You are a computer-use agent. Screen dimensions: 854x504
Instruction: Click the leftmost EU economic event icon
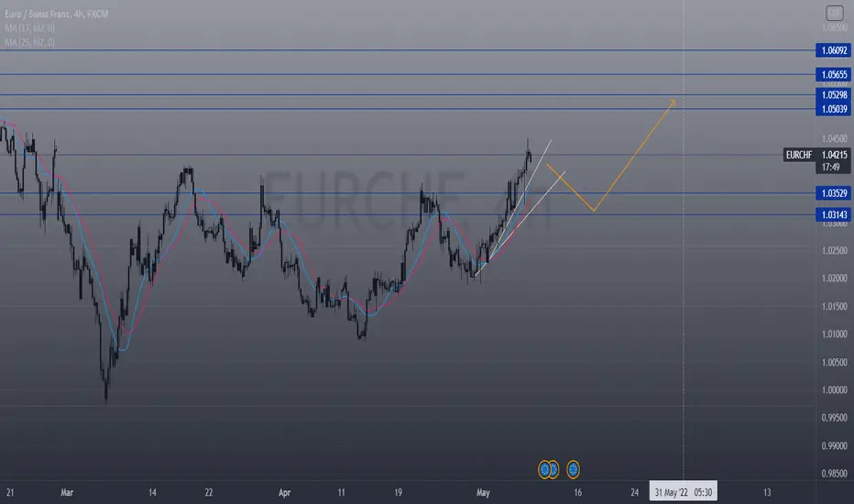point(544,469)
